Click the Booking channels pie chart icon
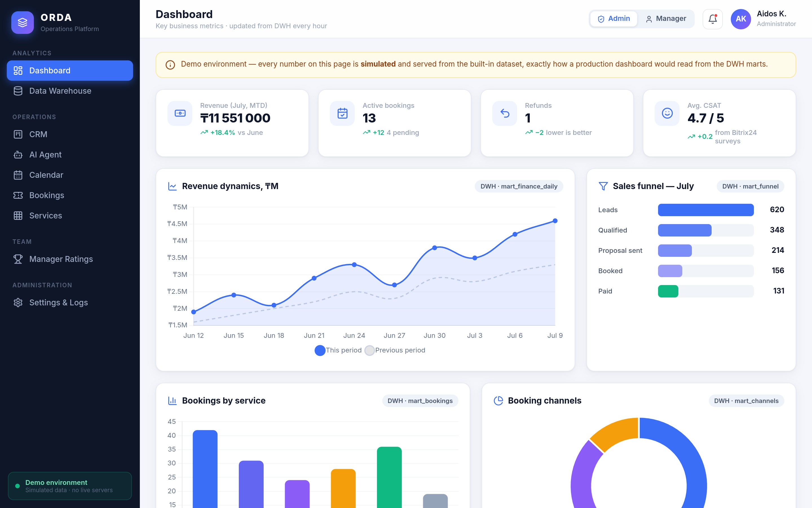The height and width of the screenshot is (508, 812). pyautogui.click(x=498, y=400)
